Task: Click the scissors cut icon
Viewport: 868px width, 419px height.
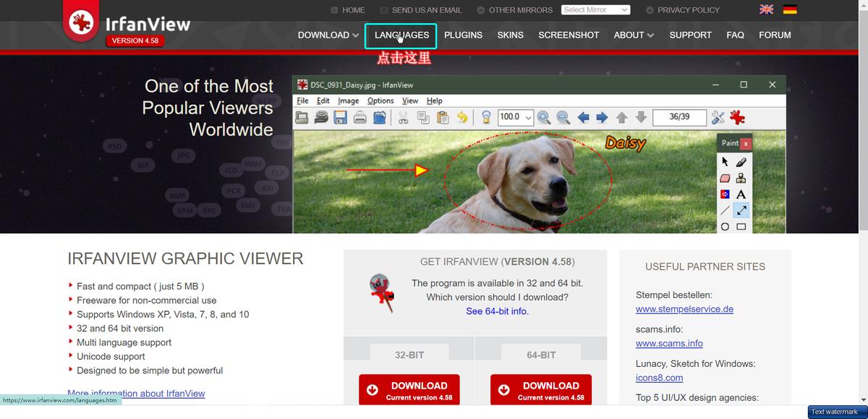Action: tap(404, 117)
